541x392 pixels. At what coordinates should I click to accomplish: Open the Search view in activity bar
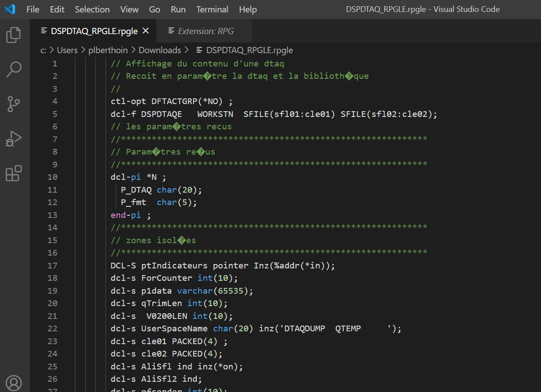click(x=14, y=70)
